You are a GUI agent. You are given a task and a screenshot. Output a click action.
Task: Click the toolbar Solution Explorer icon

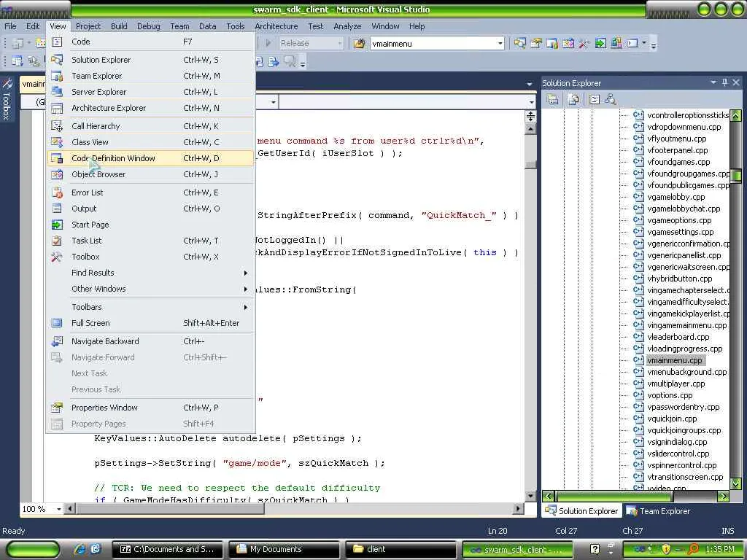tap(519, 44)
